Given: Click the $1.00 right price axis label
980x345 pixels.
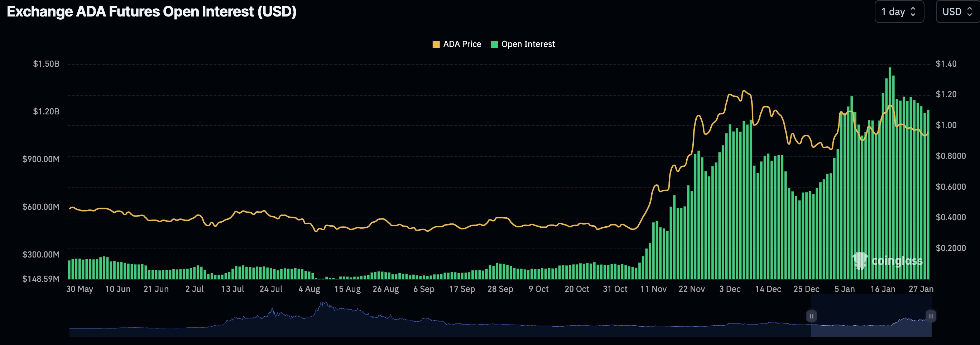Looking at the screenshot, I should pos(946,125).
